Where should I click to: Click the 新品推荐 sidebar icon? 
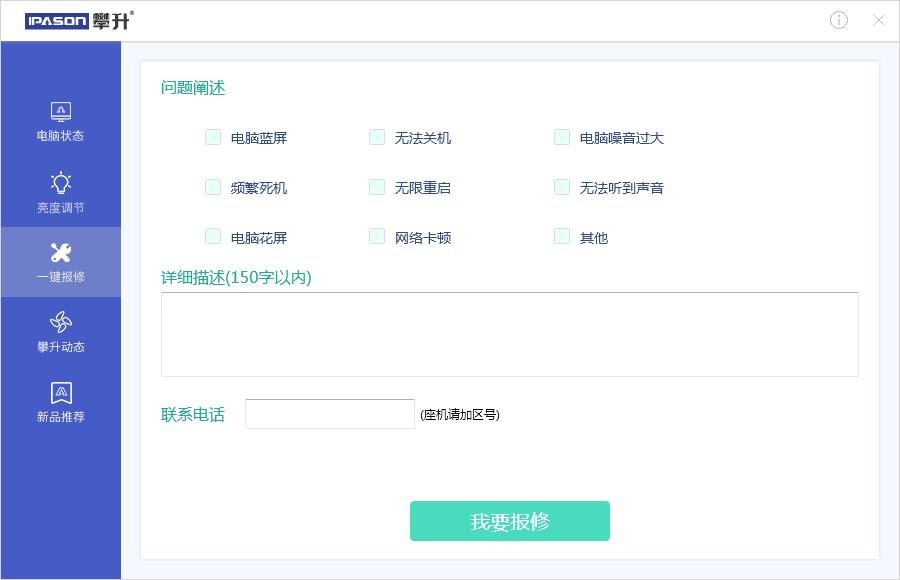pyautogui.click(x=61, y=392)
